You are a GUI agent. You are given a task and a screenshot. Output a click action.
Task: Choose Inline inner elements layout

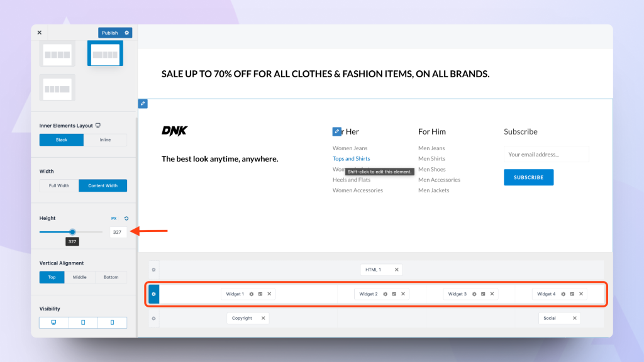[x=105, y=140]
